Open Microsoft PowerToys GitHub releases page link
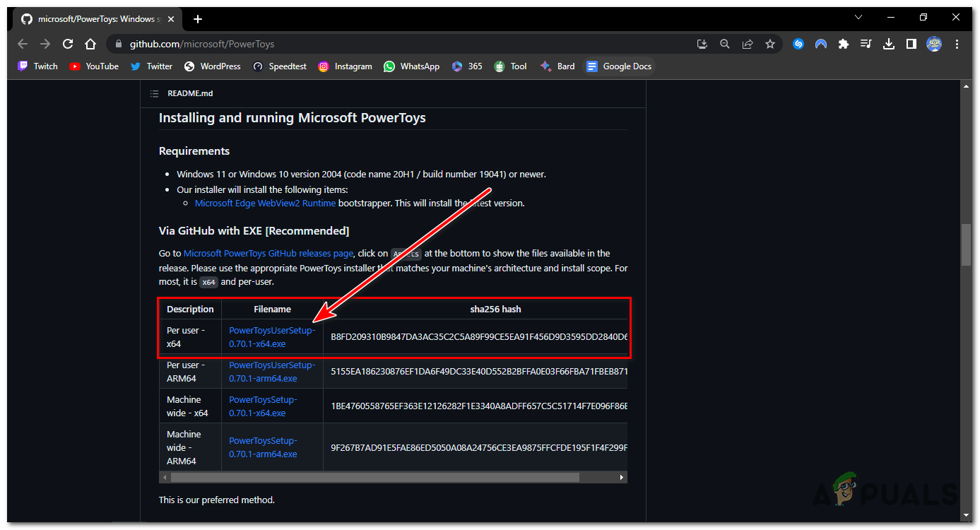980x530 pixels. 268,253
